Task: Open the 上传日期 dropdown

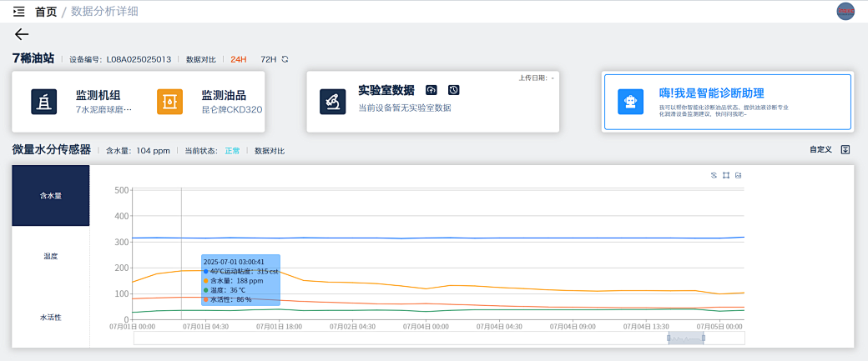Action: click(x=535, y=78)
